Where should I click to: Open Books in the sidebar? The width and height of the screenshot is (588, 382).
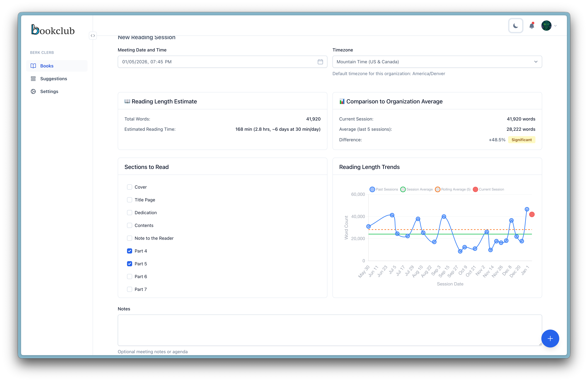pos(47,66)
